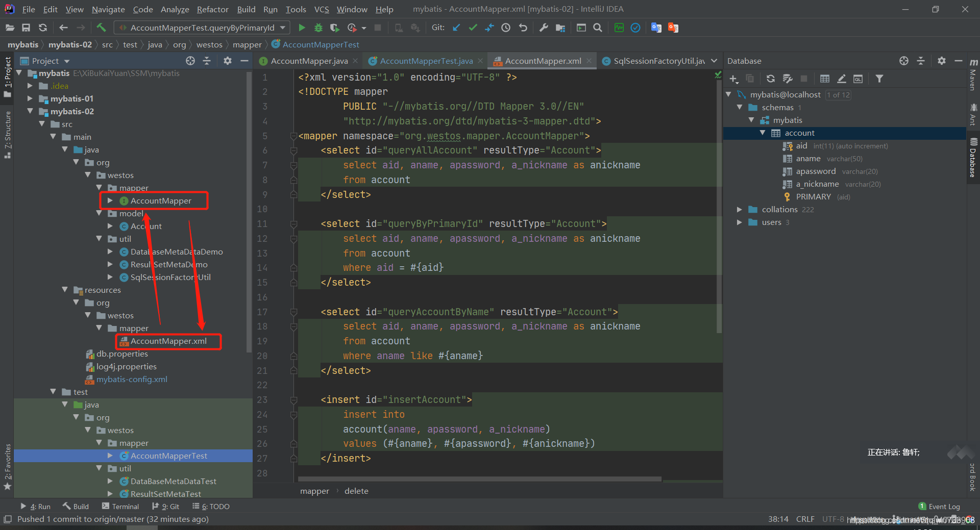This screenshot has height=530, width=980.
Task: Open the Terminal tool window
Action: pos(120,507)
